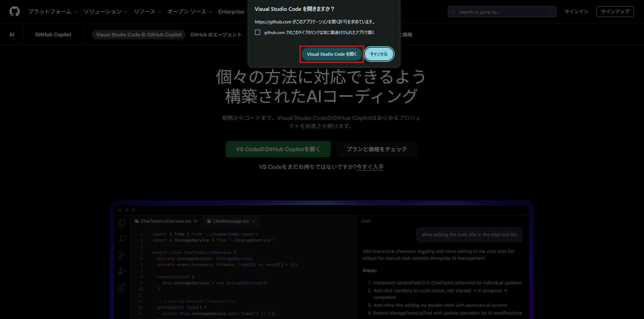The image size is (644, 319).
Task: Click the Search magnifier icon in editor sidebar
Action: (121, 239)
